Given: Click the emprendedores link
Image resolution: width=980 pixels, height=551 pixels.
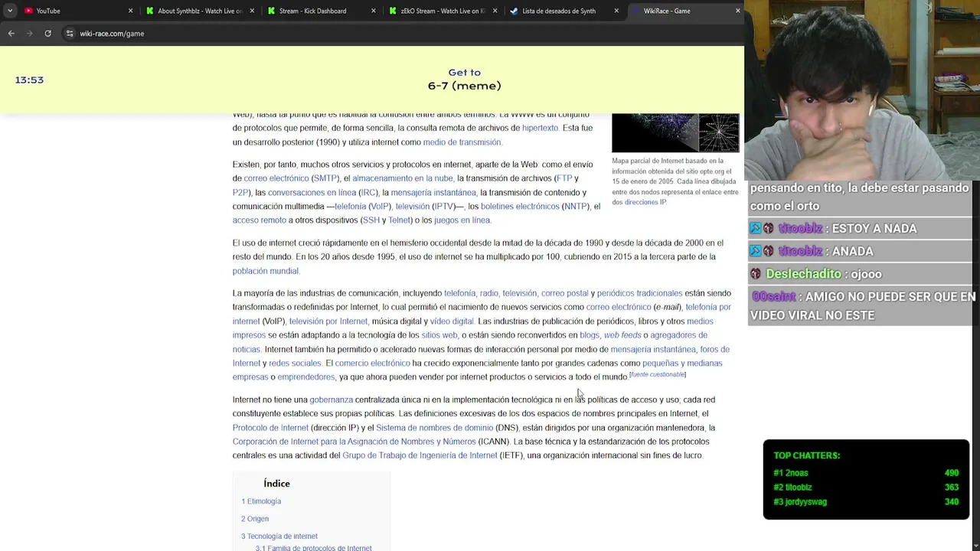Looking at the screenshot, I should pyautogui.click(x=306, y=377).
